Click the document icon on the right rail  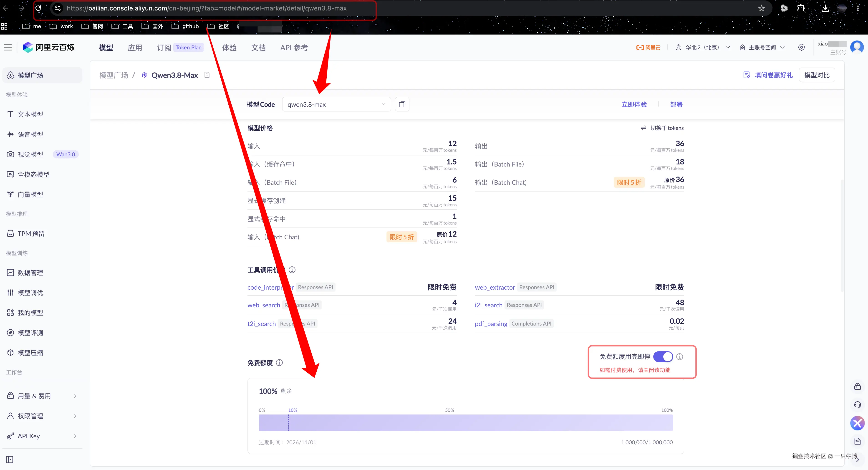coord(858,441)
